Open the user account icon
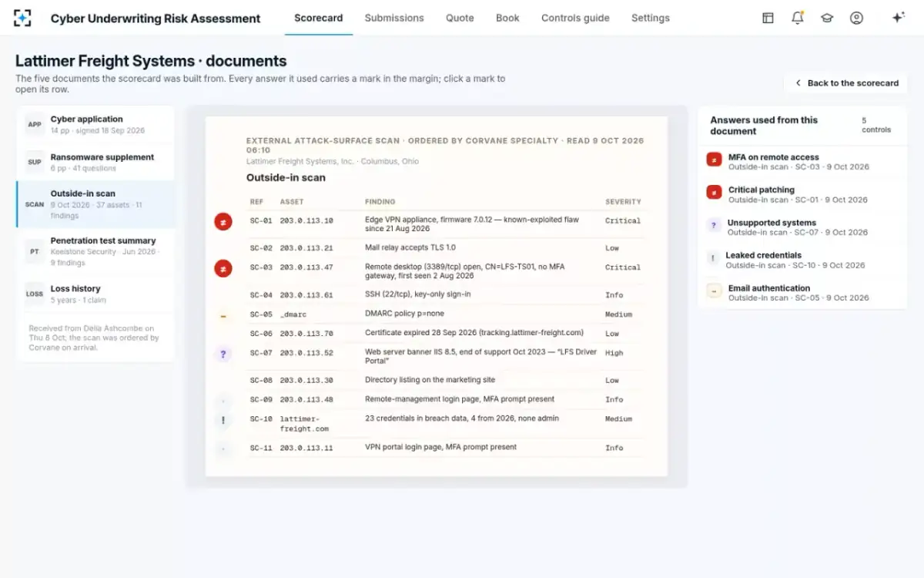The image size is (924, 578). coord(856,18)
